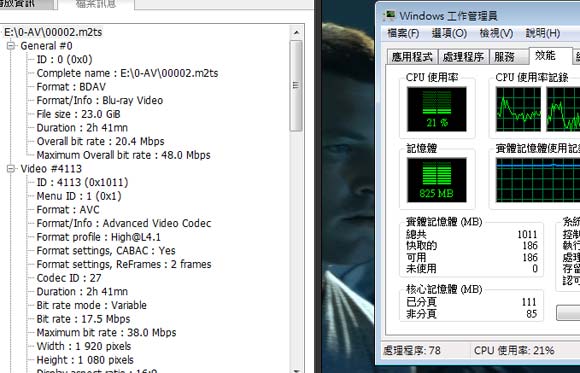The image size is (580, 373).
Task: Click the 處理程序: 78 status bar entry
Action: [x=412, y=350]
